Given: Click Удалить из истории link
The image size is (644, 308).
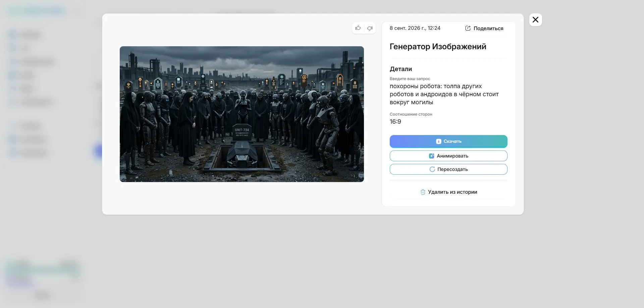Looking at the screenshot, I should [448, 192].
